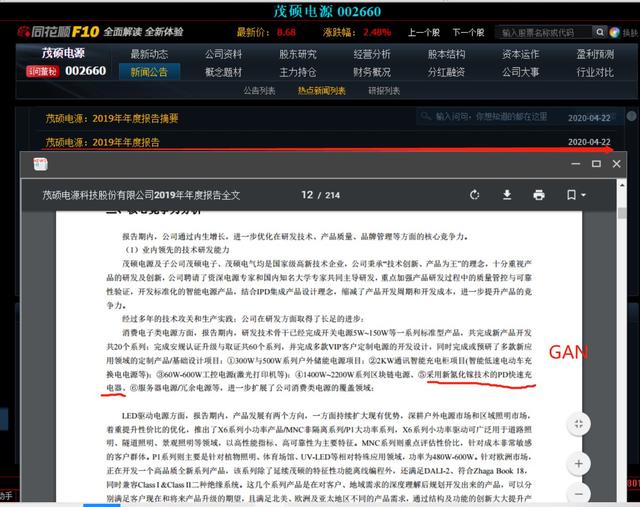Image resolution: width=640 pixels, height=507 pixels.
Task: Click the PDF vertical scrollbar thumb
Action: click(622, 213)
